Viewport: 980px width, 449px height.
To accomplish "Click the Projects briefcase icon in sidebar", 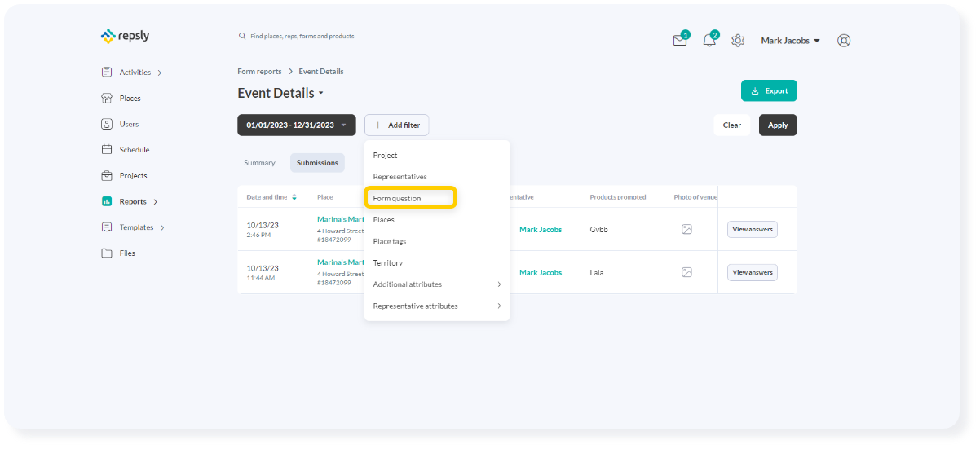I will [107, 175].
